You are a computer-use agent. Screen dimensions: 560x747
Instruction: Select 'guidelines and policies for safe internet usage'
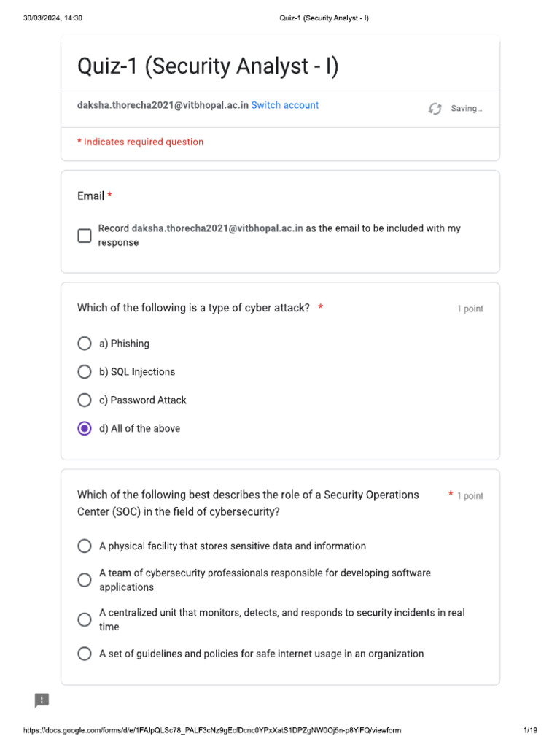point(85,654)
